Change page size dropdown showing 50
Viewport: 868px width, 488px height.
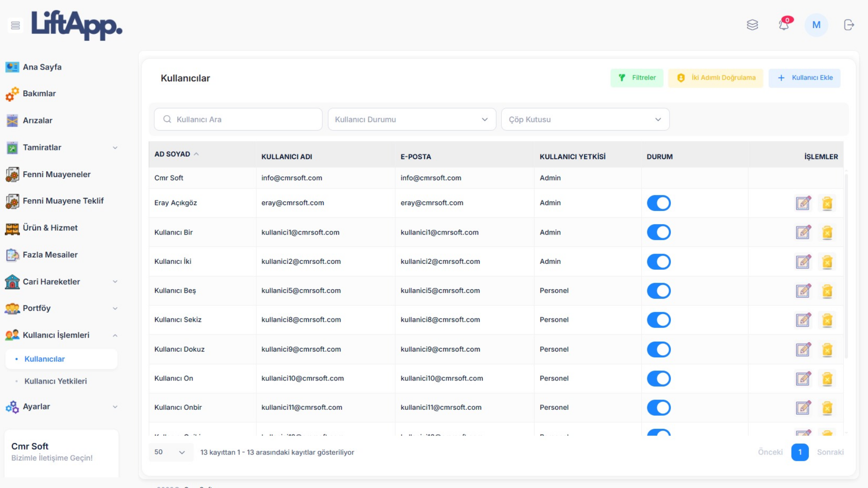(170, 452)
